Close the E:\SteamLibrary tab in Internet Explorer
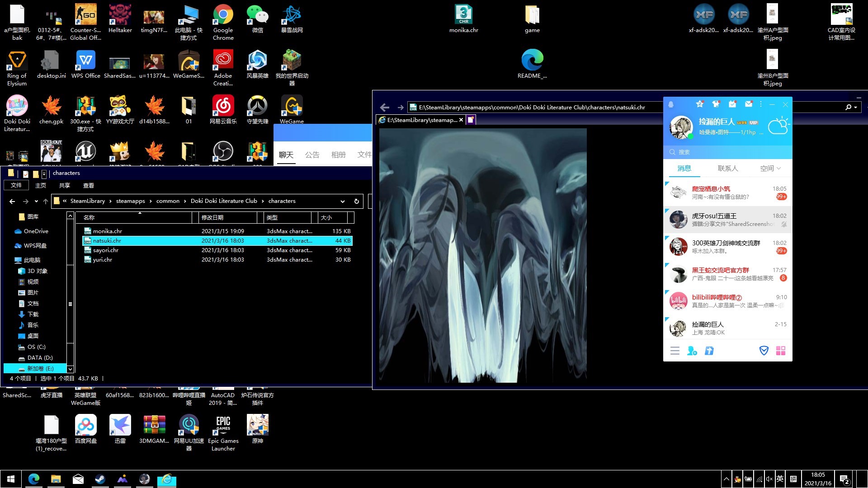 [x=461, y=120]
